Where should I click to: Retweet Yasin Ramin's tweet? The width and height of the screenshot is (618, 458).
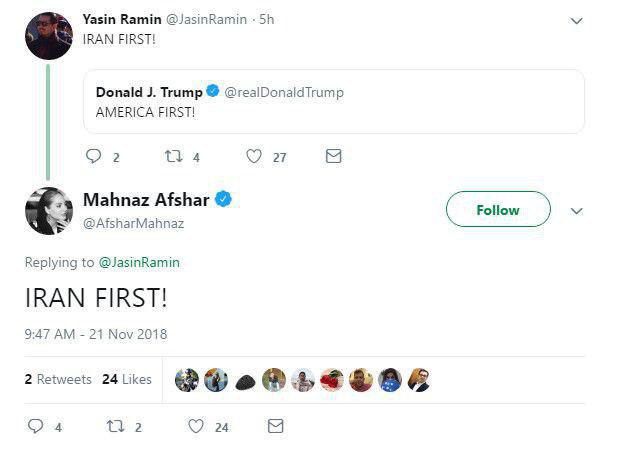pos(172,156)
